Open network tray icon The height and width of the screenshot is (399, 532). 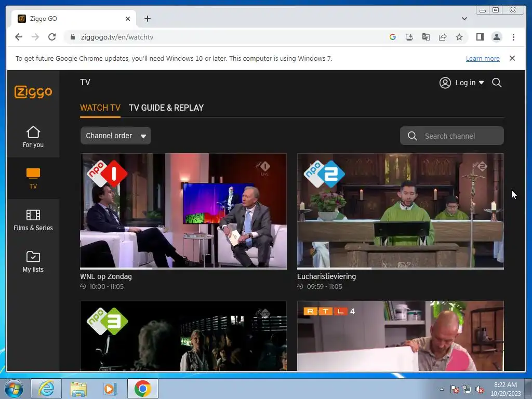[x=467, y=389]
